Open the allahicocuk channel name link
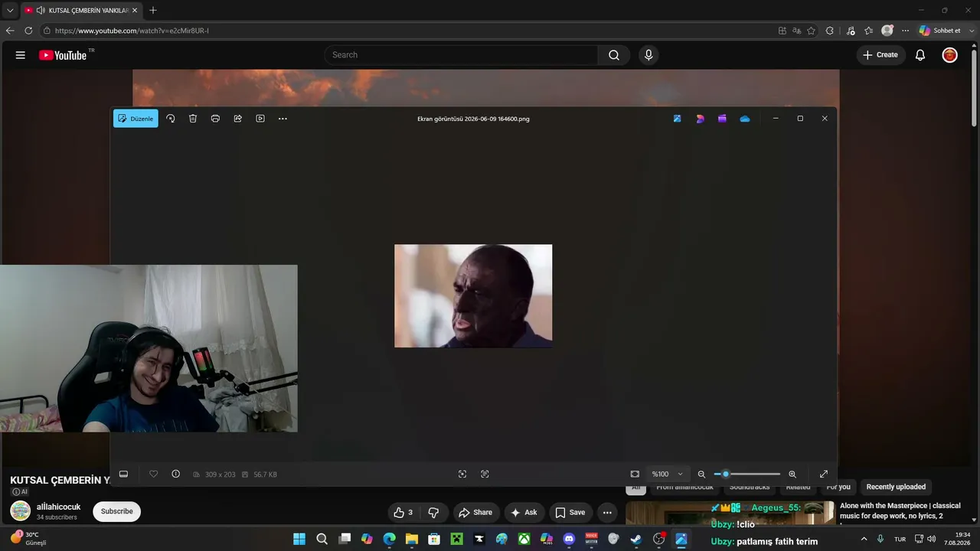Screen dimensions: 980x551 tap(58, 507)
